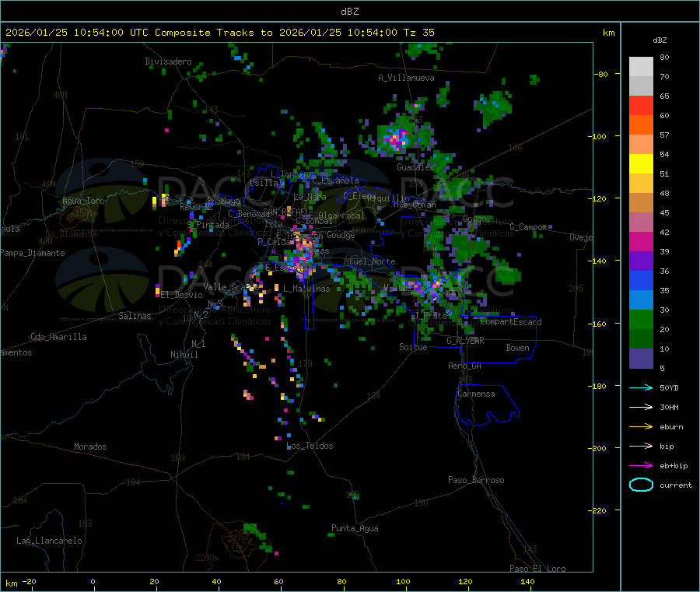Viewport: 700px width, 592px height.
Task: Select the purple 5 dBZ color swatch
Action: [641, 359]
